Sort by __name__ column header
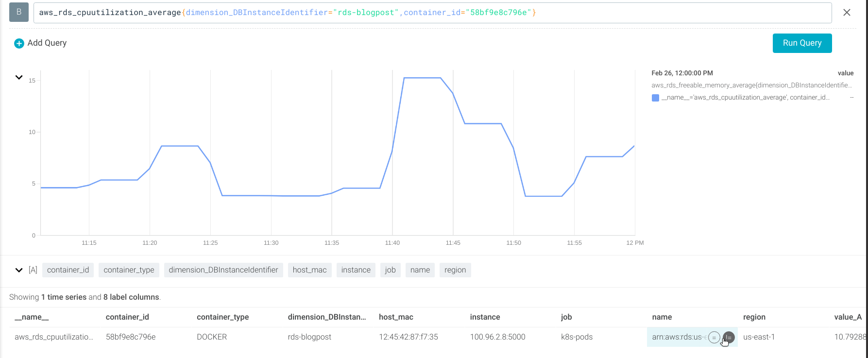 click(x=32, y=317)
